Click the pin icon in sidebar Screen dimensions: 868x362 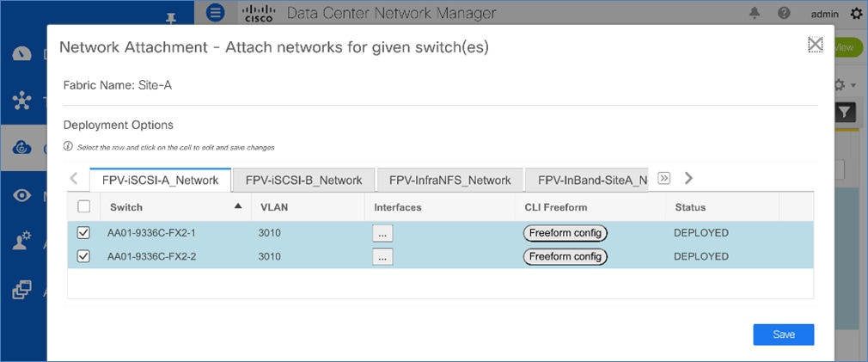172,19
